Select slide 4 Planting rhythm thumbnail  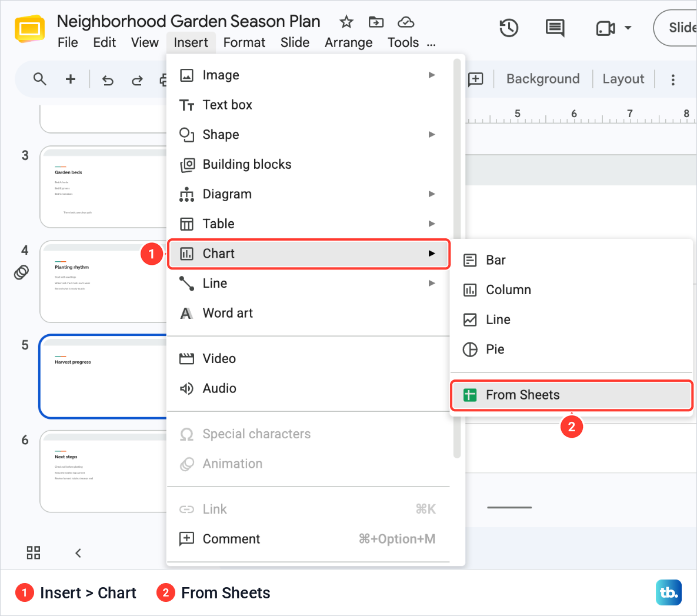tap(103, 282)
